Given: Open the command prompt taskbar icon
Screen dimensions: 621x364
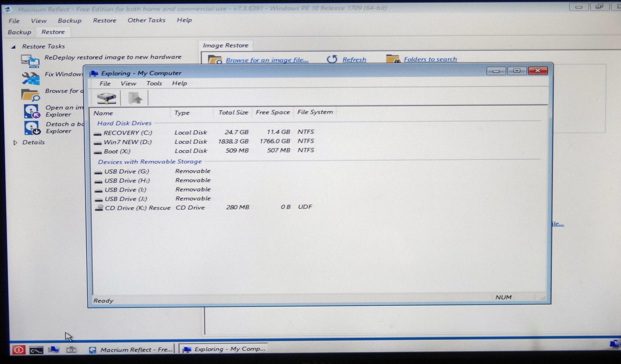Looking at the screenshot, I should point(36,350).
